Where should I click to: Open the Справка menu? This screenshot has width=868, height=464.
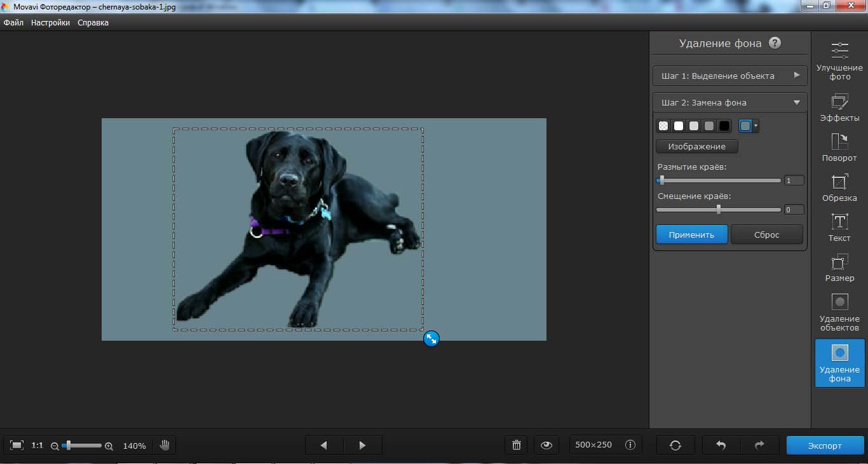click(93, 22)
